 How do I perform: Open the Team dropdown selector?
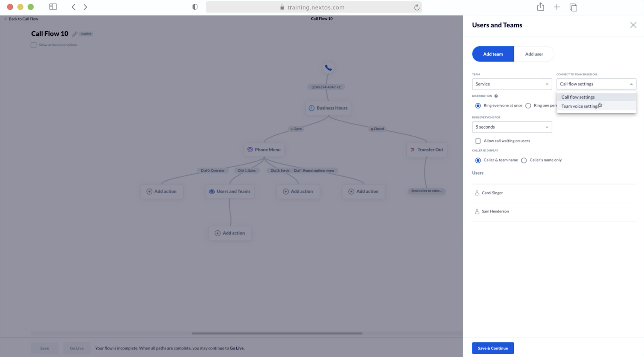[511, 84]
